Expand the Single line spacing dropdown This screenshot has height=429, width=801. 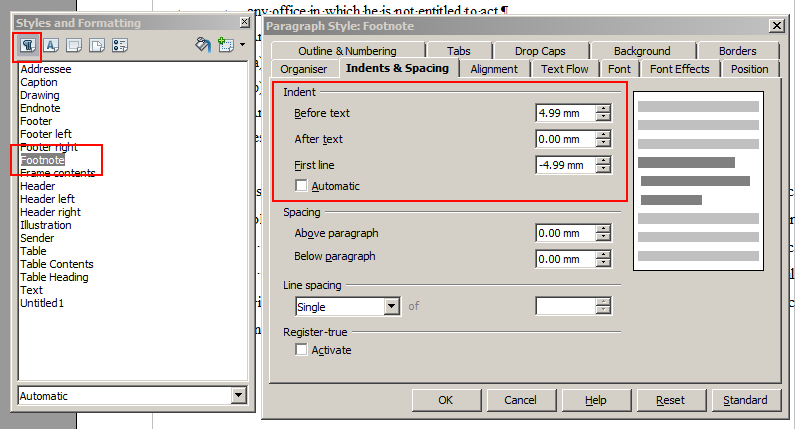tap(391, 307)
